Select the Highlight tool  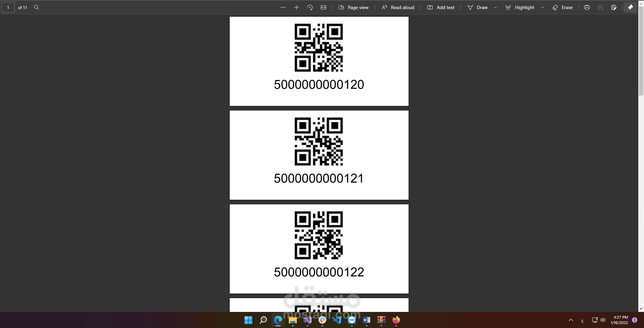pos(520,7)
